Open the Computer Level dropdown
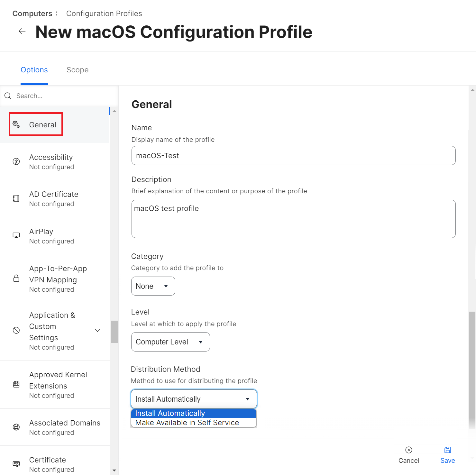Image resolution: width=476 pixels, height=475 pixels. click(x=170, y=342)
